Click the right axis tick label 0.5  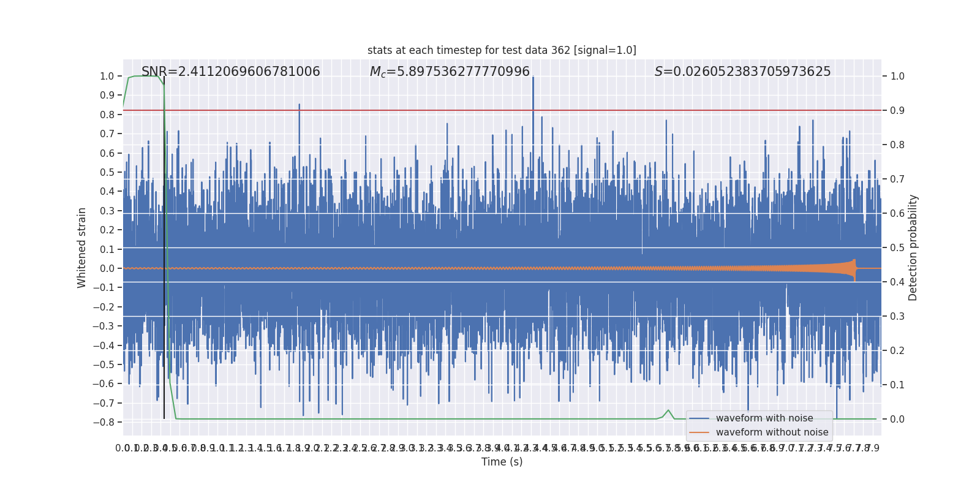click(897, 247)
